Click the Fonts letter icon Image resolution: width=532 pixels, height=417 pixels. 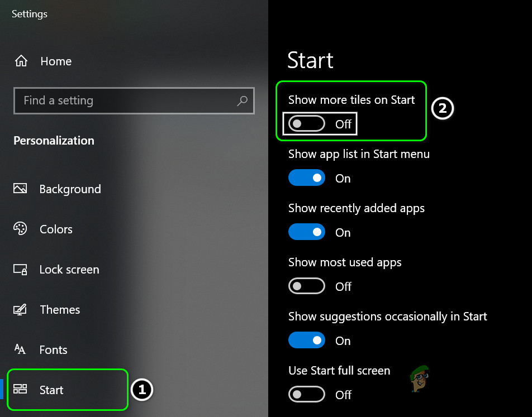coord(20,349)
